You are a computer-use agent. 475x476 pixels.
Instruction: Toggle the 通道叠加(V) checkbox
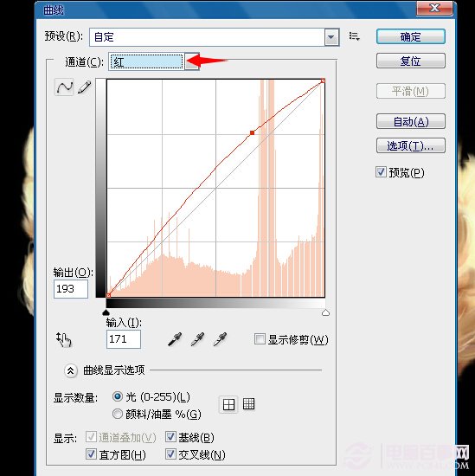point(91,437)
